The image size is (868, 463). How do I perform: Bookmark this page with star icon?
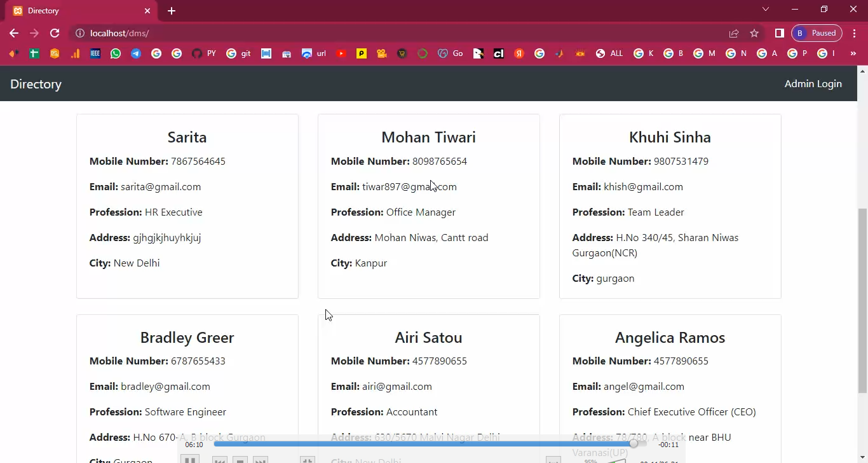(x=754, y=33)
